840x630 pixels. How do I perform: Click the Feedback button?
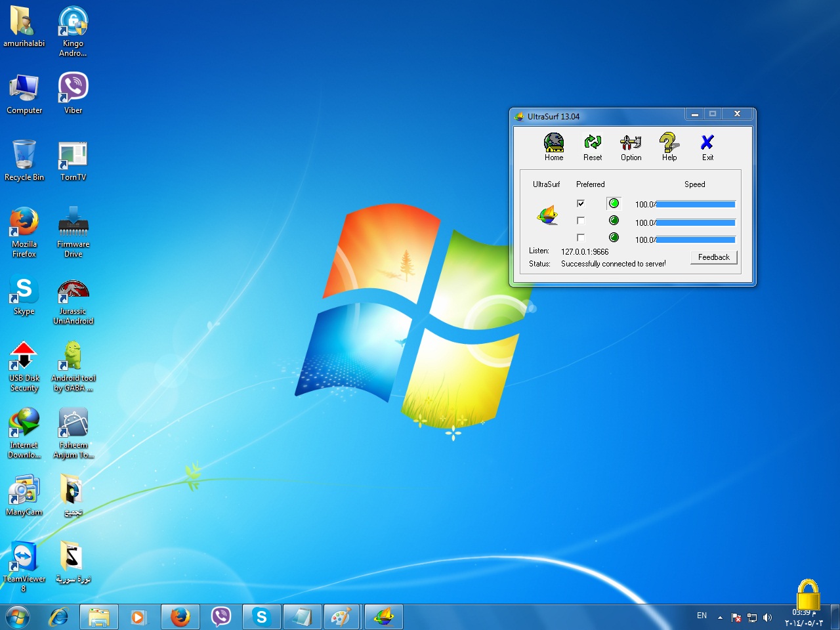[714, 257]
